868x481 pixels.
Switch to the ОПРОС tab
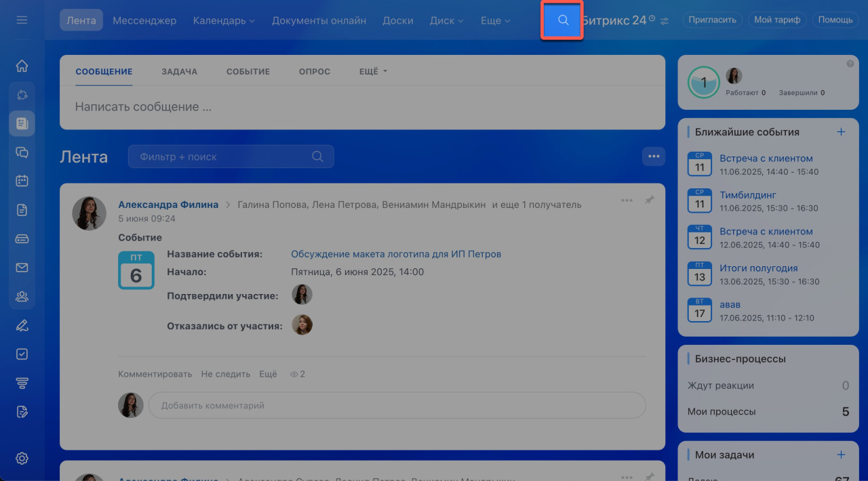point(315,71)
